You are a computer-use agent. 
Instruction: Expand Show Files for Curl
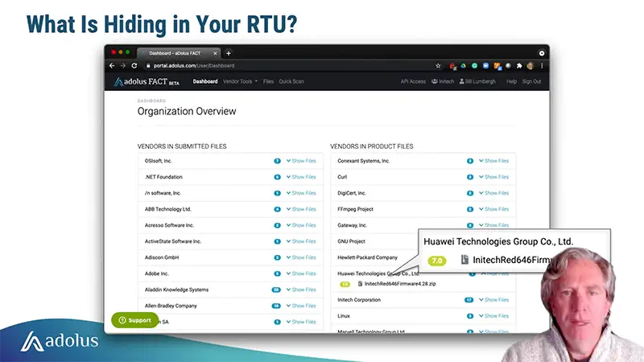click(493, 177)
